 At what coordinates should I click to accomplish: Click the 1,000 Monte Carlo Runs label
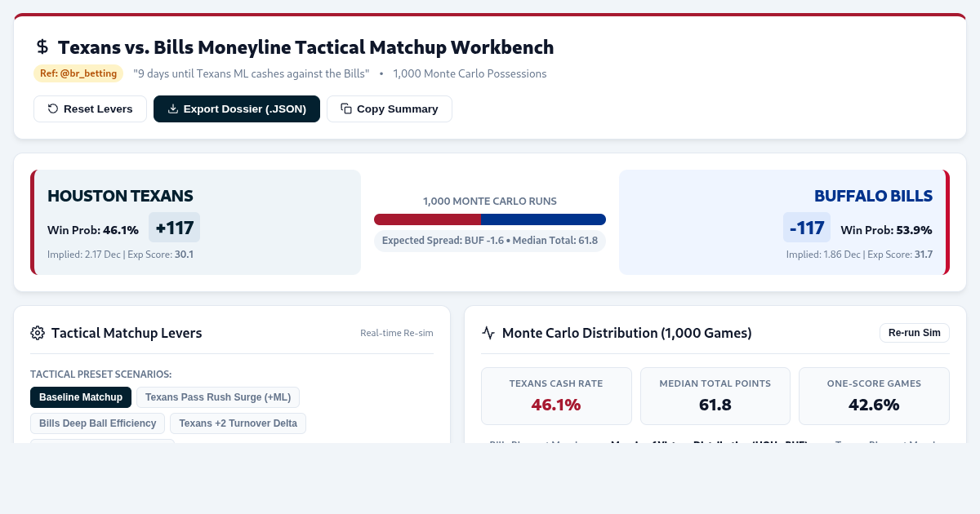pos(490,201)
